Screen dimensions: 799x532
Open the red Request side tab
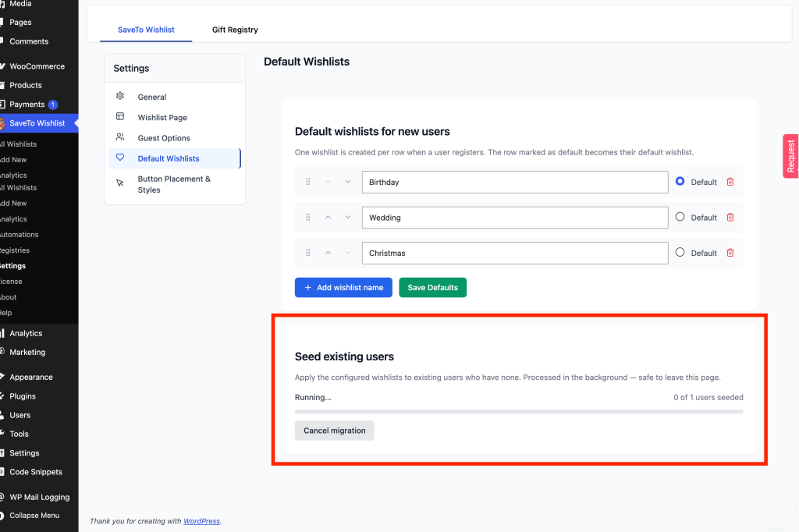click(790, 156)
